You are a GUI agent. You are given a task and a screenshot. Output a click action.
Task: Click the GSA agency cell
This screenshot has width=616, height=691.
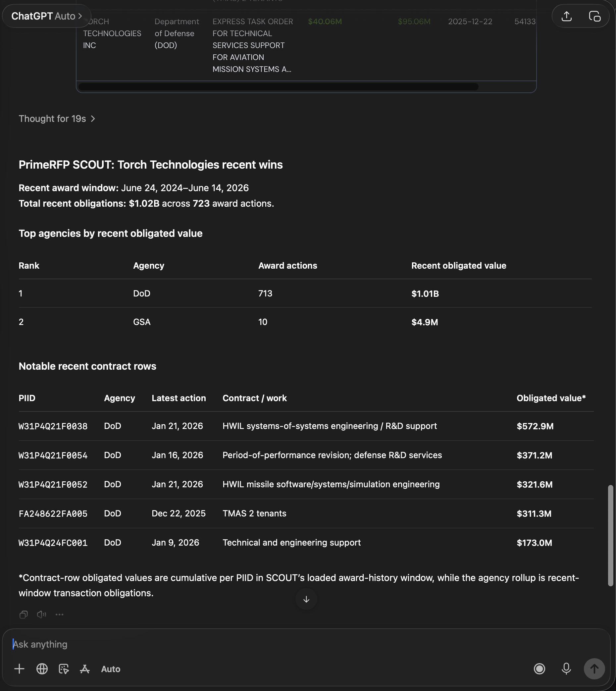point(142,322)
